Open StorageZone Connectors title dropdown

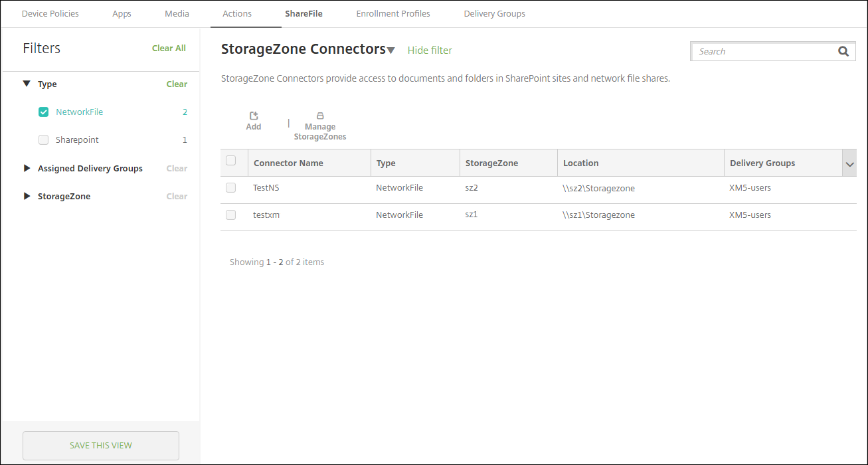point(391,50)
